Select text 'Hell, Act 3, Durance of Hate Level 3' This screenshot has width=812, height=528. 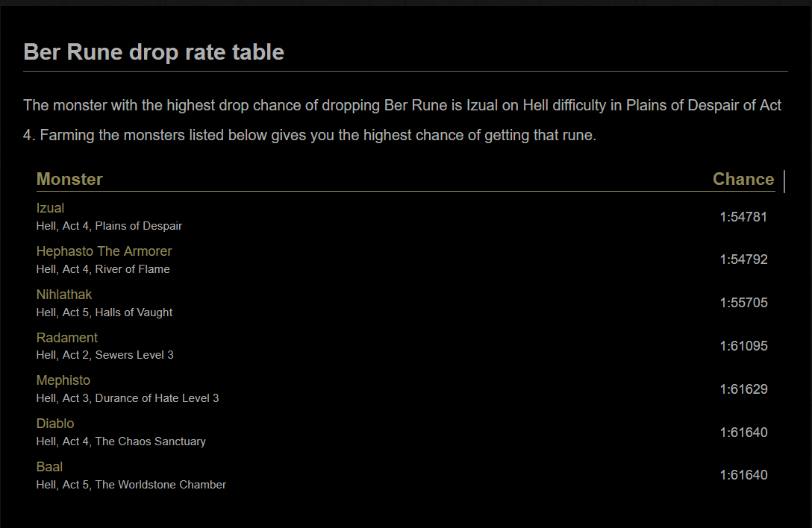click(128, 398)
